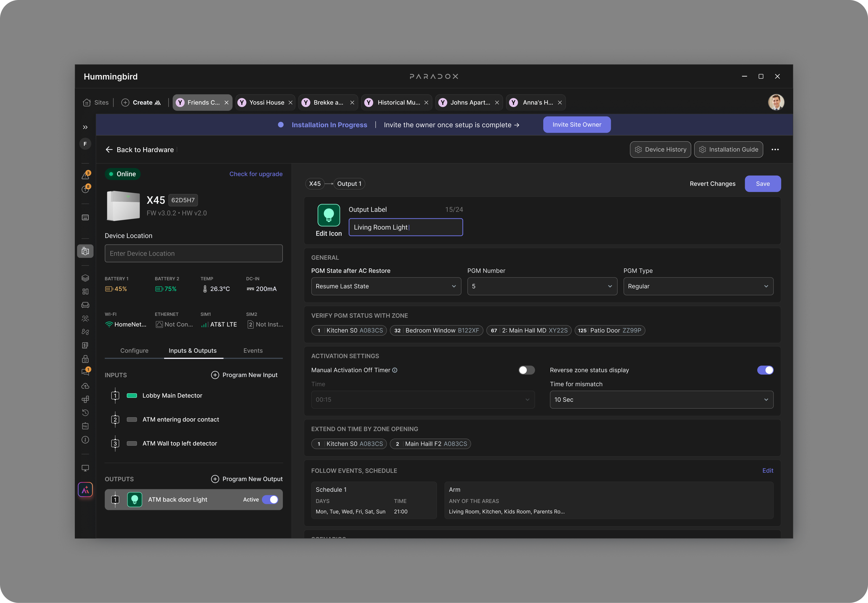Switch to the Configure tab
This screenshot has width=868, height=603.
[134, 351]
